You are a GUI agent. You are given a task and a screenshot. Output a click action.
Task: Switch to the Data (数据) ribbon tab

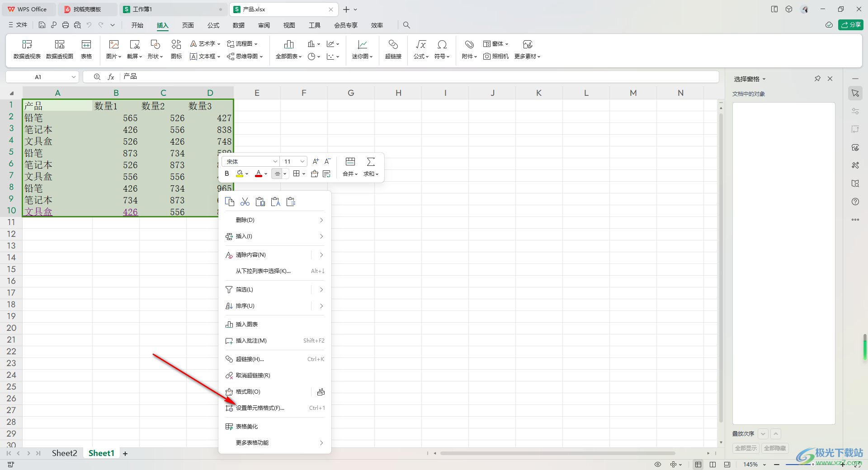pos(239,25)
